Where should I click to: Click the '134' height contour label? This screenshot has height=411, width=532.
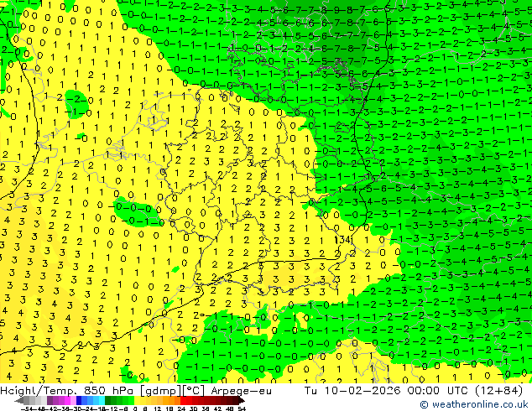(344, 240)
